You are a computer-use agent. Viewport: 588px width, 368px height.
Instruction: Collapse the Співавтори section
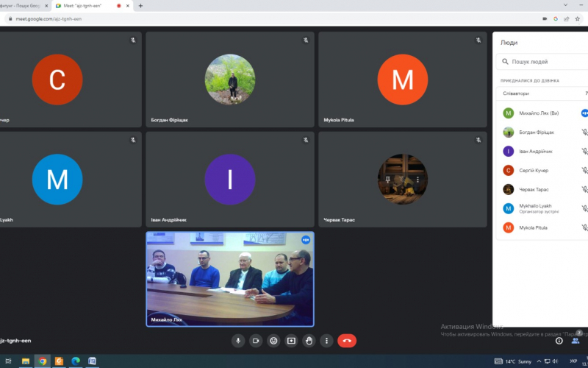pos(542,93)
